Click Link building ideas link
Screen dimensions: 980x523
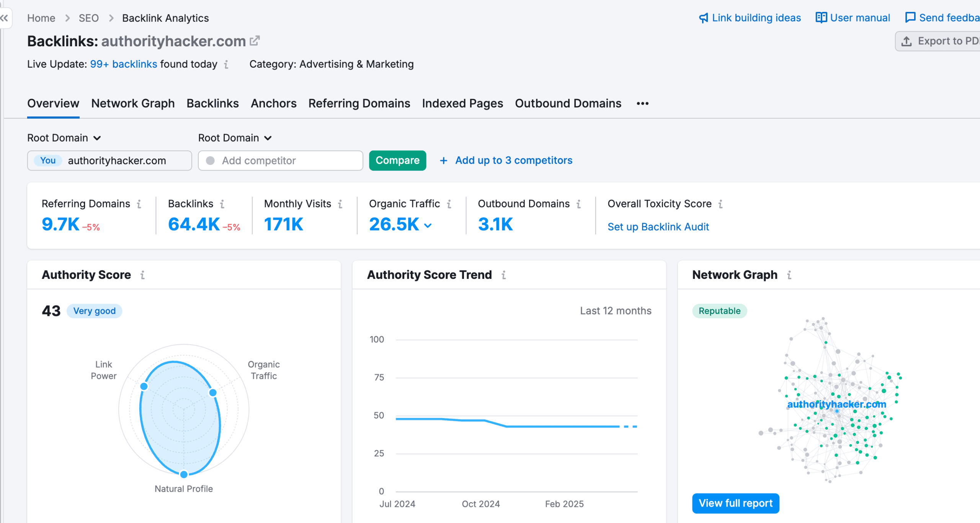pos(756,18)
